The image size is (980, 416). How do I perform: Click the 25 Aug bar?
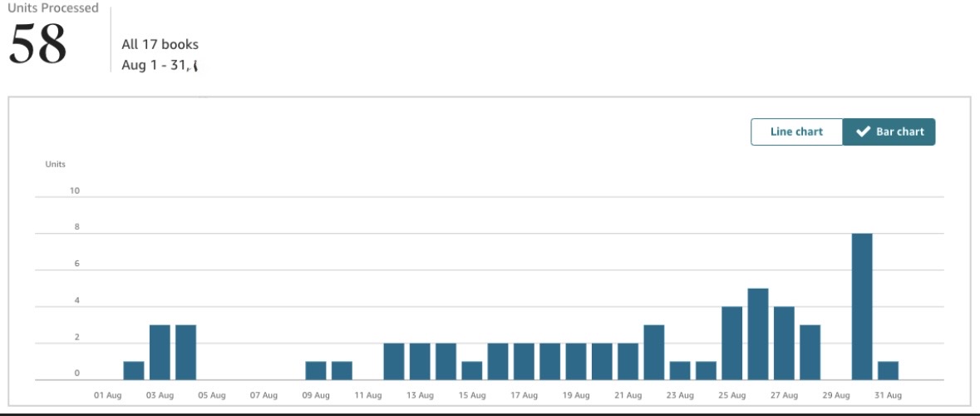pos(731,344)
